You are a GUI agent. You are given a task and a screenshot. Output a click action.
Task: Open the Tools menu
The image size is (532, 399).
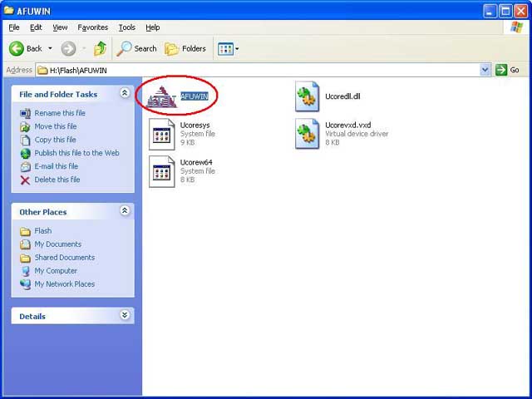click(127, 27)
